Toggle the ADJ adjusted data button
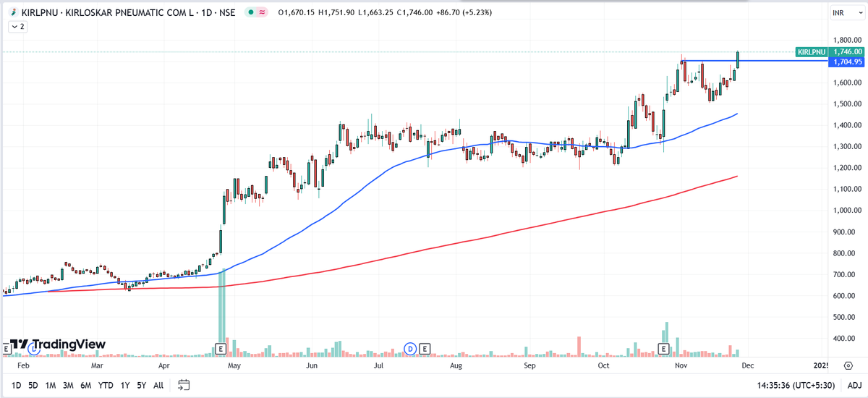This screenshot has width=868, height=398. 854,385
